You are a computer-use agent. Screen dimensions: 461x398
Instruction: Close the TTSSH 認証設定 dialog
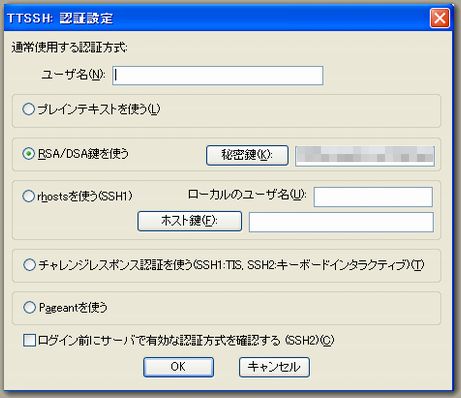coord(440,18)
